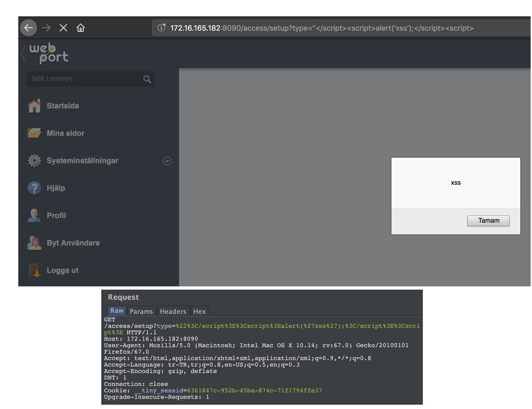Click the Logga ut door icon

[x=34, y=270]
